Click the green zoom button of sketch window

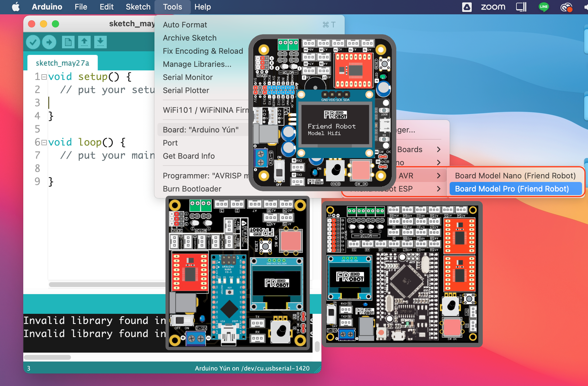click(55, 24)
